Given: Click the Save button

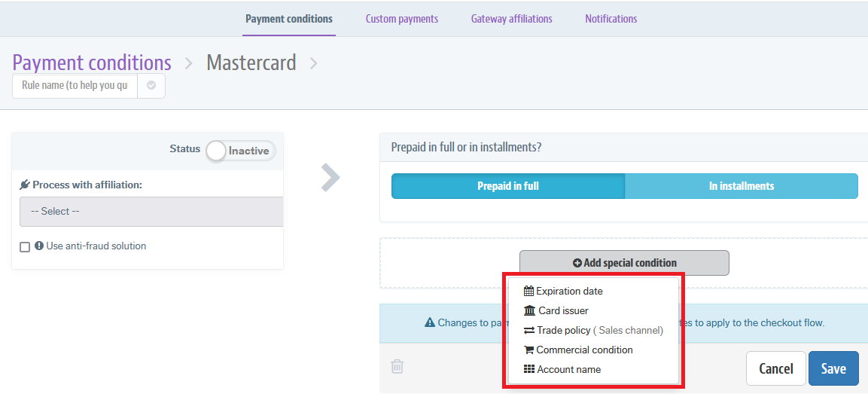Looking at the screenshot, I should [x=833, y=368].
